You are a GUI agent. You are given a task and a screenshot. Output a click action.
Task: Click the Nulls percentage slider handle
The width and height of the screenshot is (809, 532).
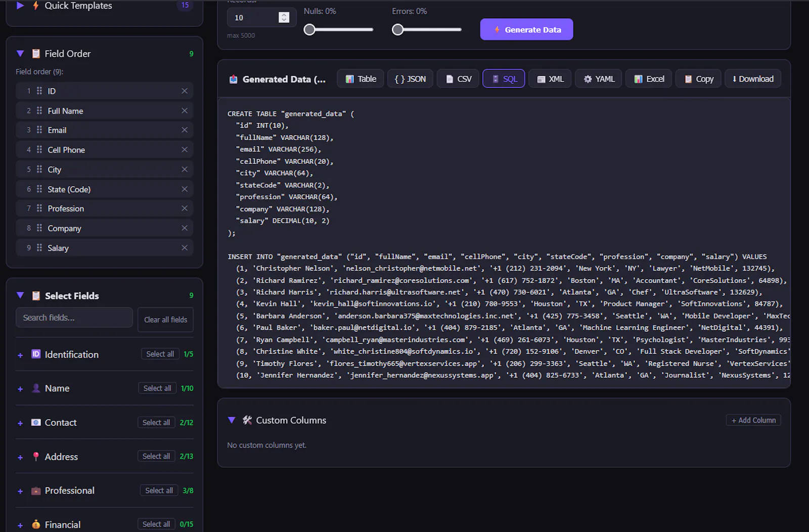(x=309, y=30)
